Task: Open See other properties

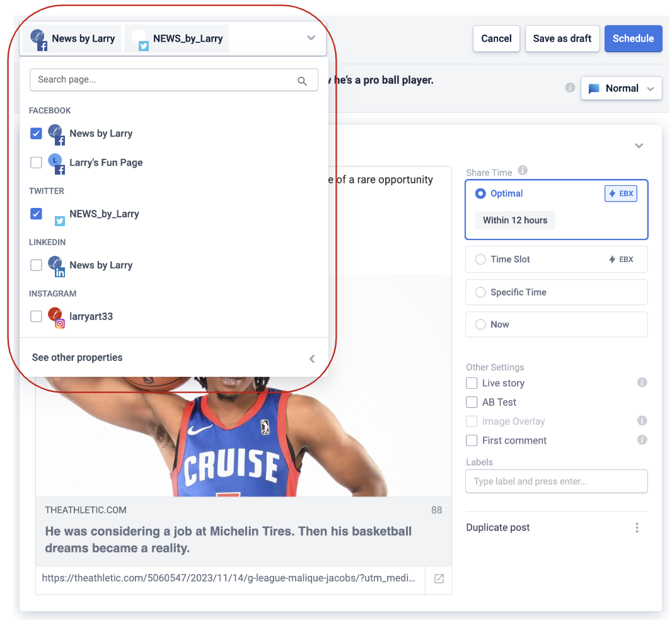Action: tap(78, 357)
